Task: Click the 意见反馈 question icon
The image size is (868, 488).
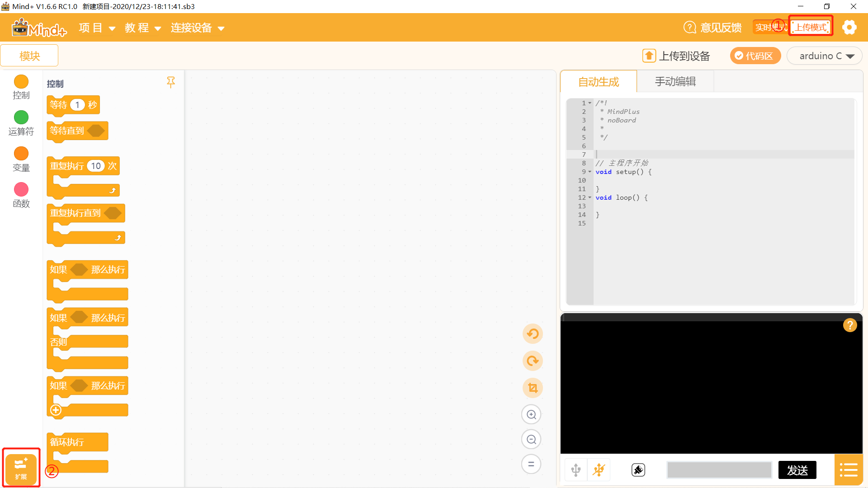Action: coord(690,28)
